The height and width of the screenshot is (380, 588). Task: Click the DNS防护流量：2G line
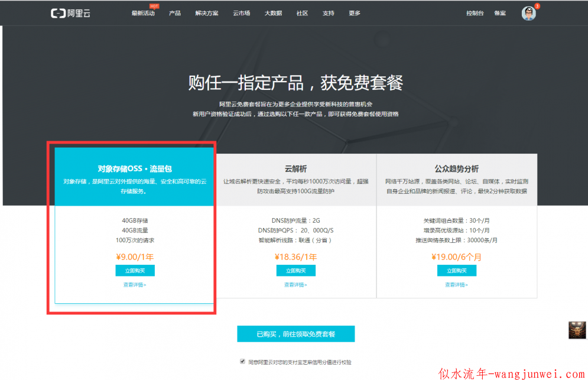tap(296, 220)
